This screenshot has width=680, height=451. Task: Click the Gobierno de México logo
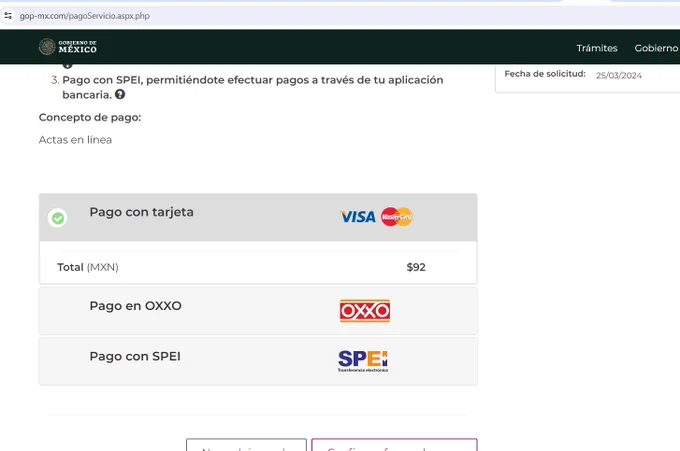tap(68, 46)
